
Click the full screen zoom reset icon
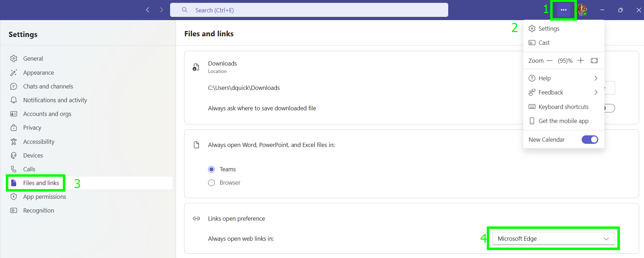tap(594, 61)
